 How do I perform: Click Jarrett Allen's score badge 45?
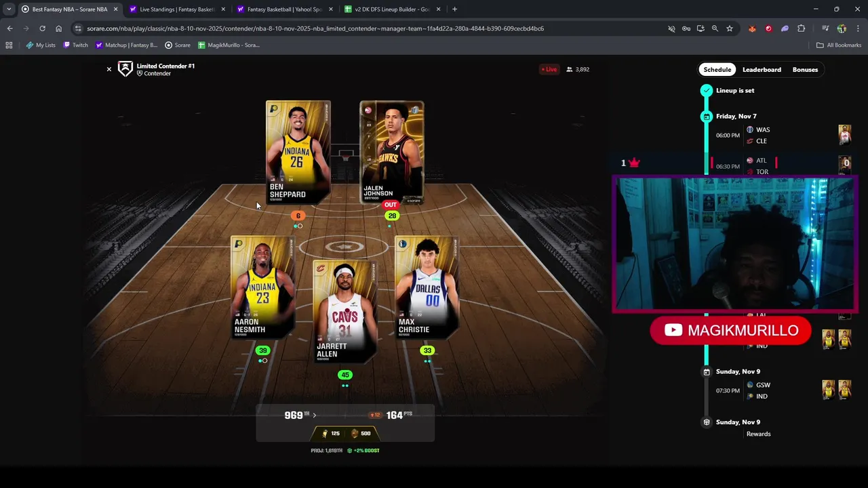point(345,375)
